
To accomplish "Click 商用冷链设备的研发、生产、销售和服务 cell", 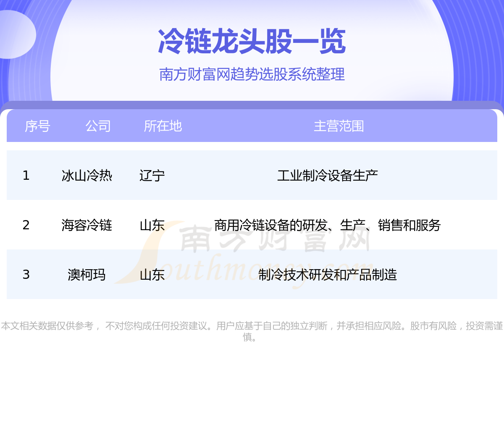I will click(x=328, y=225).
